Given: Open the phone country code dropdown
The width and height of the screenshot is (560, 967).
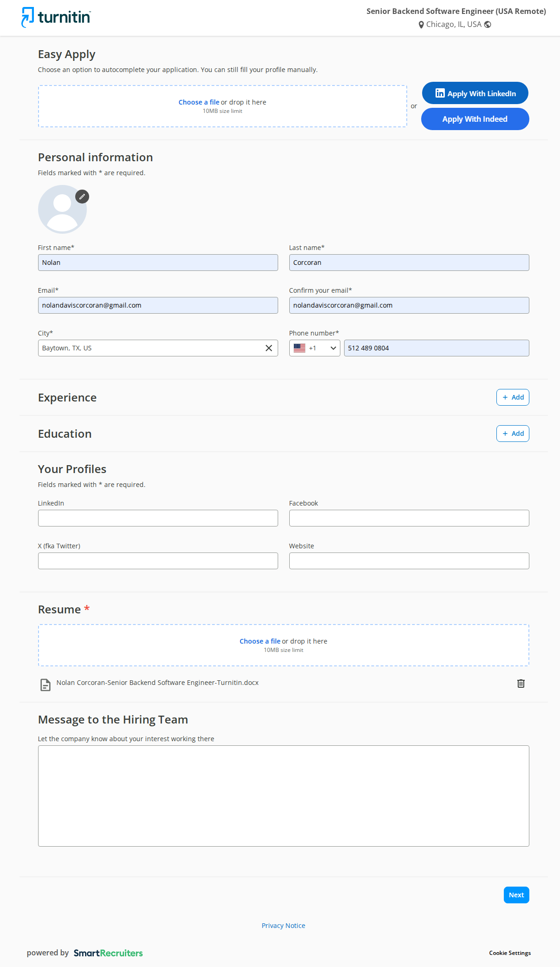Looking at the screenshot, I should point(314,348).
